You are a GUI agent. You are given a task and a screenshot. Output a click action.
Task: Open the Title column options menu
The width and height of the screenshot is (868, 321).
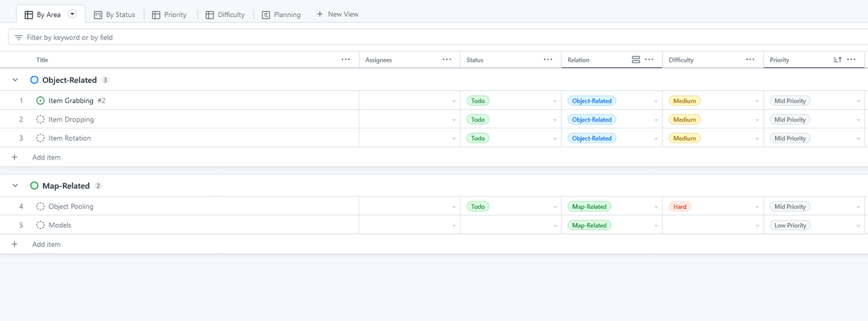click(x=346, y=60)
